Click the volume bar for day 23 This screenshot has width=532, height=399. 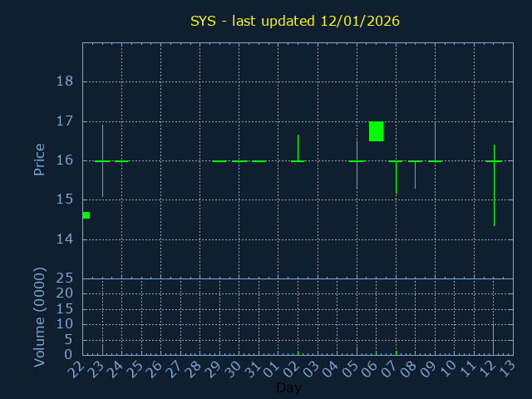point(102,349)
